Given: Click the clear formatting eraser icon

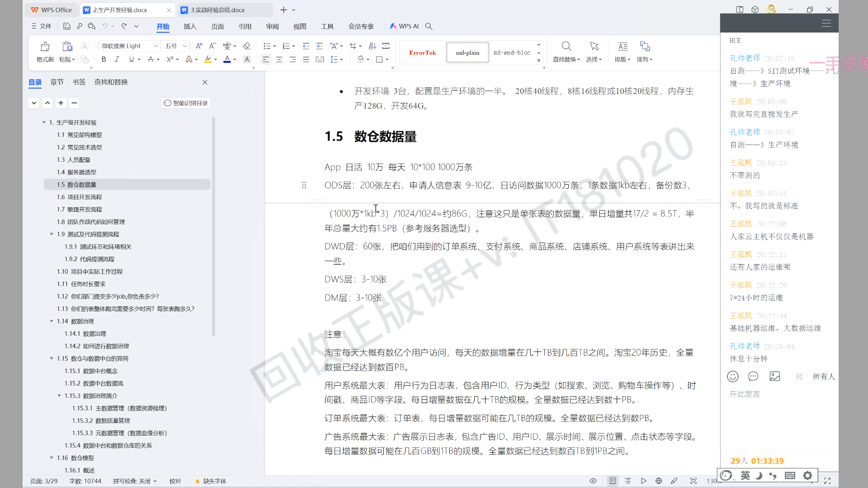Looking at the screenshot, I should tap(246, 46).
